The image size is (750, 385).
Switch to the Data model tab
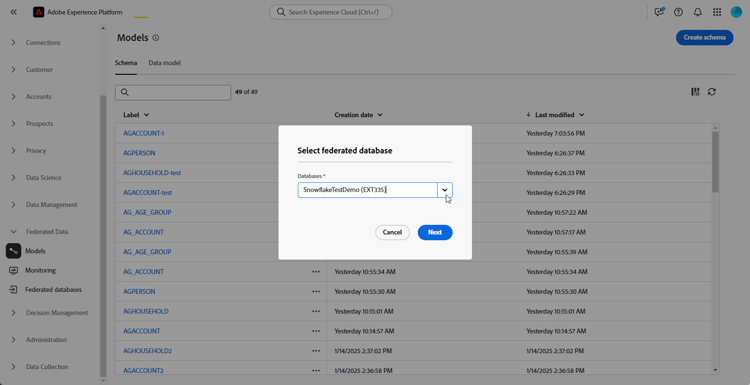pyautogui.click(x=165, y=63)
